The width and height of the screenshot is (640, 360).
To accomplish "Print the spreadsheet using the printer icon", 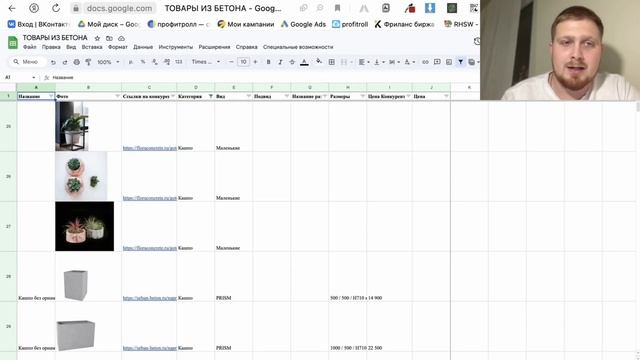I will tap(76, 62).
